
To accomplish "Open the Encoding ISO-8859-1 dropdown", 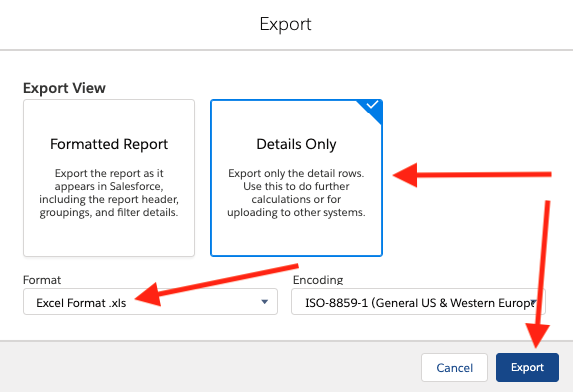I will point(418,302).
